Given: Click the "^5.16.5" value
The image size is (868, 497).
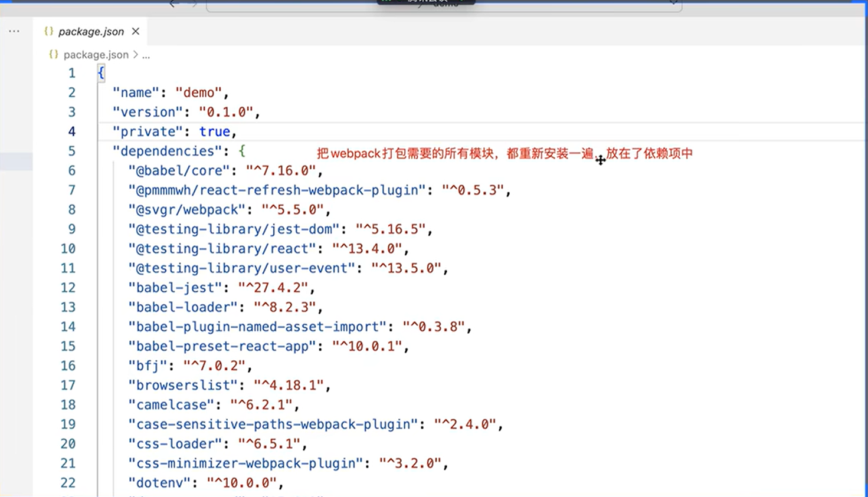Looking at the screenshot, I should [x=391, y=229].
